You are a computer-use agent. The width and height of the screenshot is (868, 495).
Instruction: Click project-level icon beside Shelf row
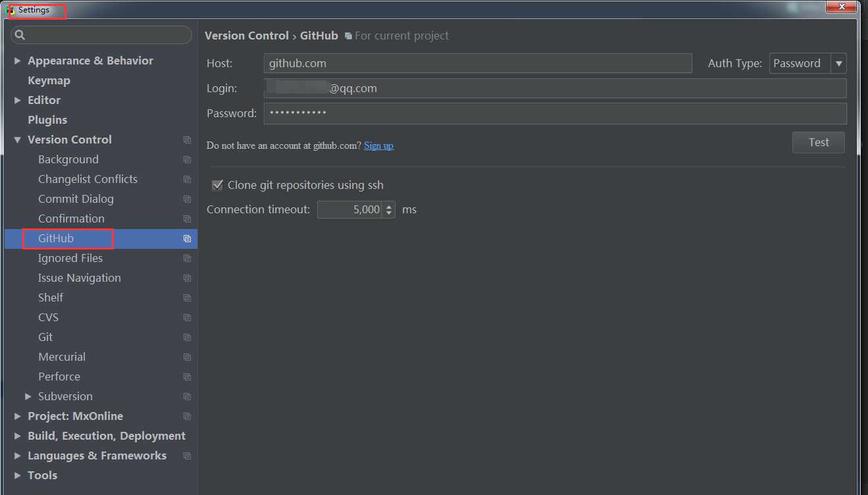coord(187,298)
